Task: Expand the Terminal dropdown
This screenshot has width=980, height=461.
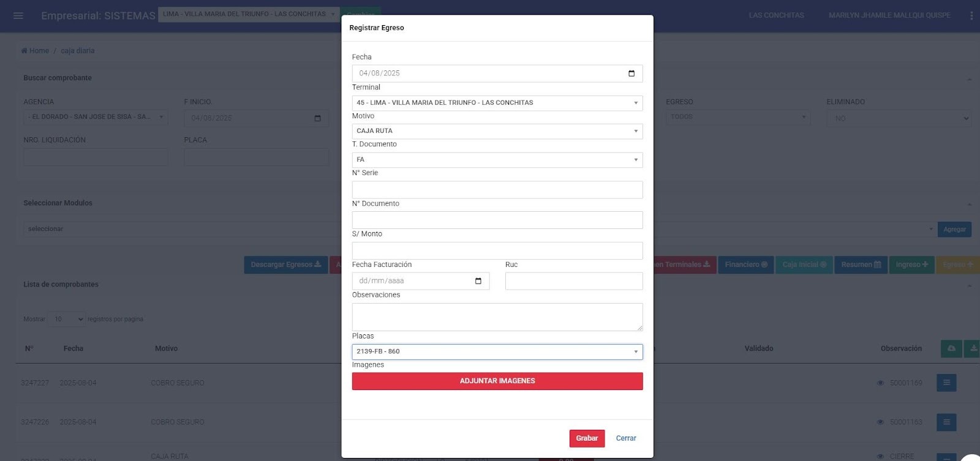Action: coord(497,103)
